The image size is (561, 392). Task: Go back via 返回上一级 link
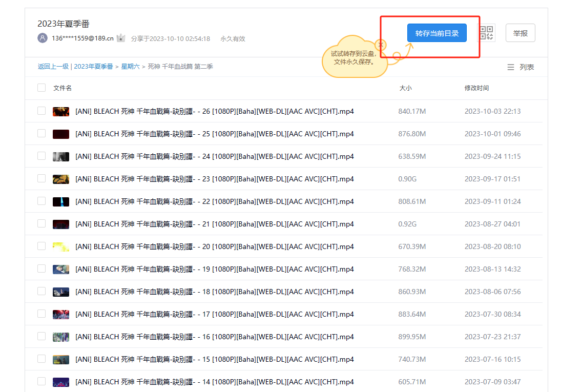(x=53, y=67)
